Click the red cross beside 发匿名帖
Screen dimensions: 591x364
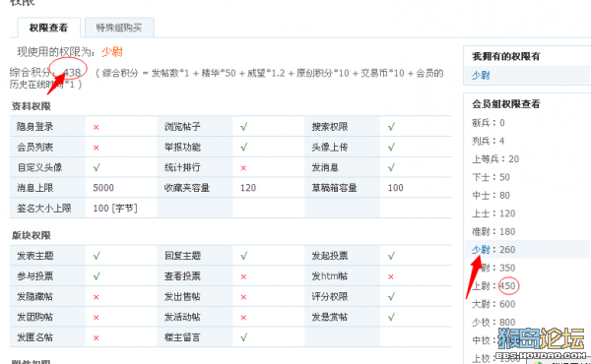tap(97, 337)
